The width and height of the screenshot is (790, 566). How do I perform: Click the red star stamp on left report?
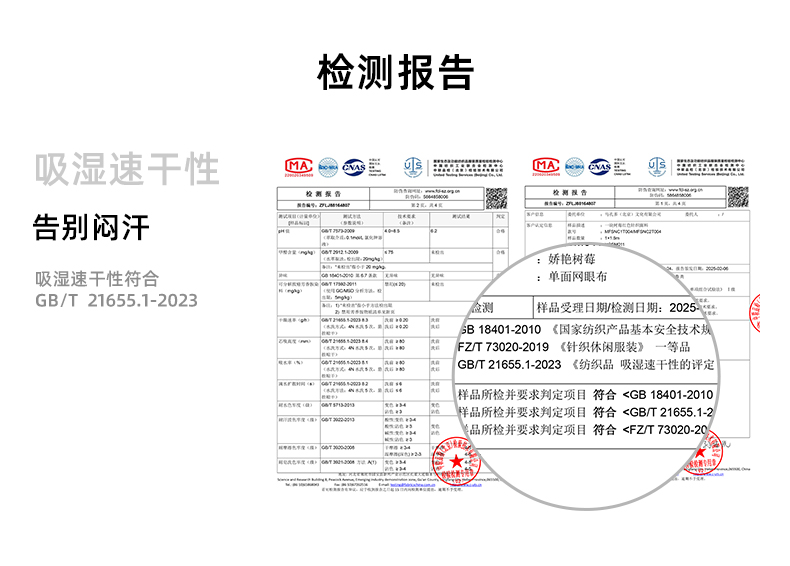point(455,461)
